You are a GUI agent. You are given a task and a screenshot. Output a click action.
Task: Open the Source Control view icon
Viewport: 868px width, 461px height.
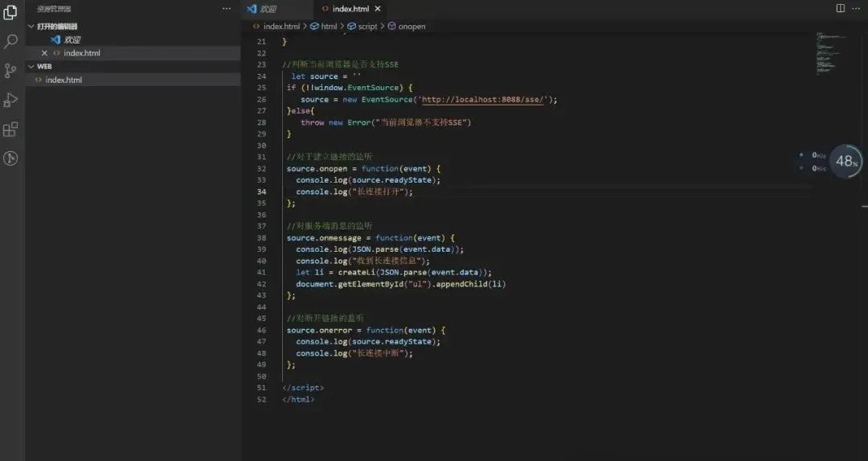10,71
